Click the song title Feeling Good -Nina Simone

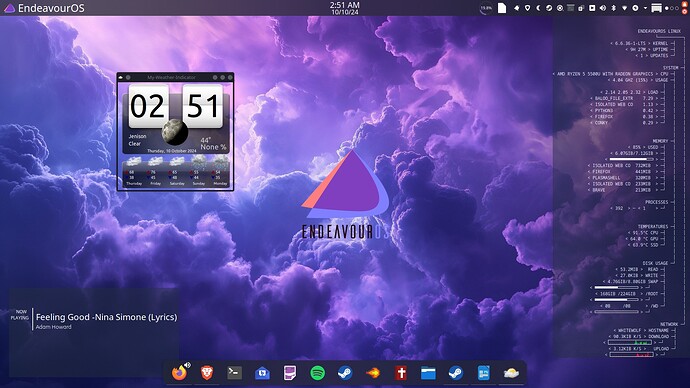(106, 317)
